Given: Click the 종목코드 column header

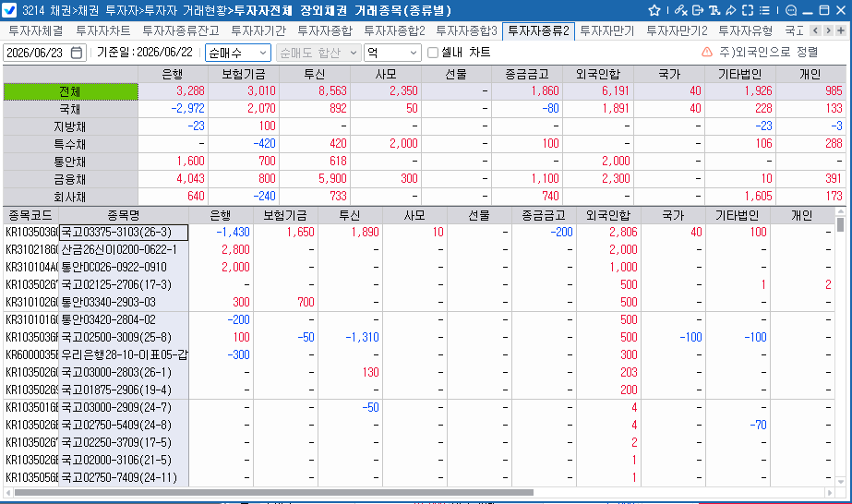Looking at the screenshot, I should click(30, 216).
